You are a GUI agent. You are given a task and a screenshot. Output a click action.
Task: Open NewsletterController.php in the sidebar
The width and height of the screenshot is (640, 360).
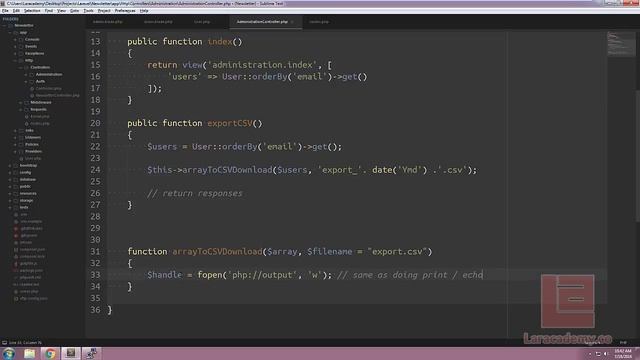[x=58, y=96]
